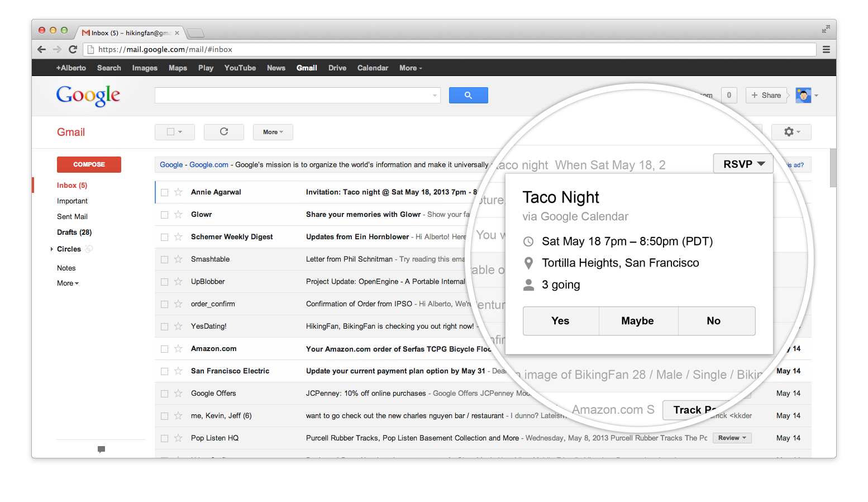Tick the checkbox for Annie Agarwal's email

164,192
